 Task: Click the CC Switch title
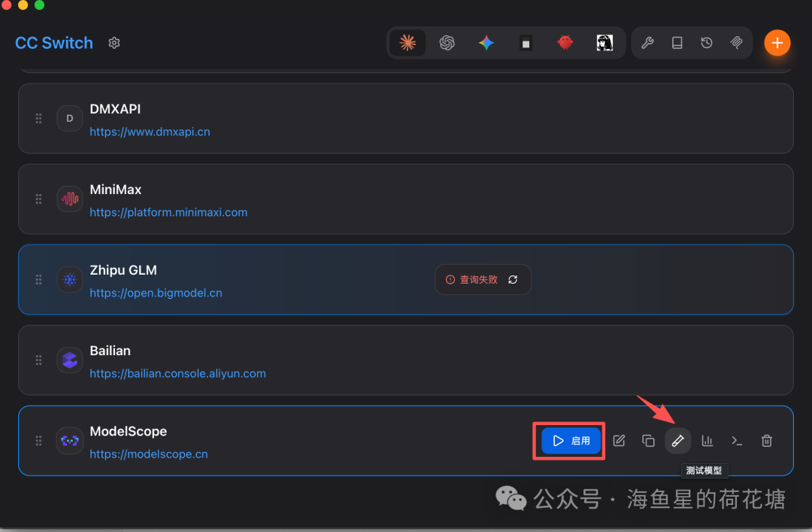(x=54, y=43)
